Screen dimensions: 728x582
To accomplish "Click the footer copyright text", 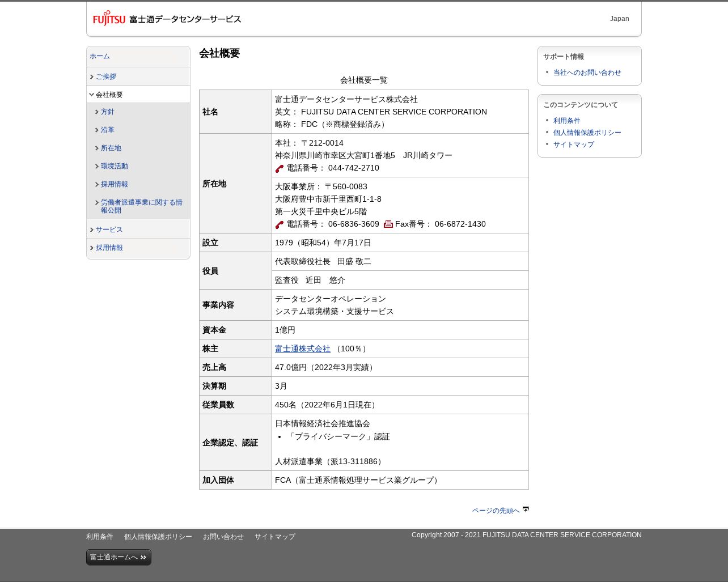I will 527,535.
